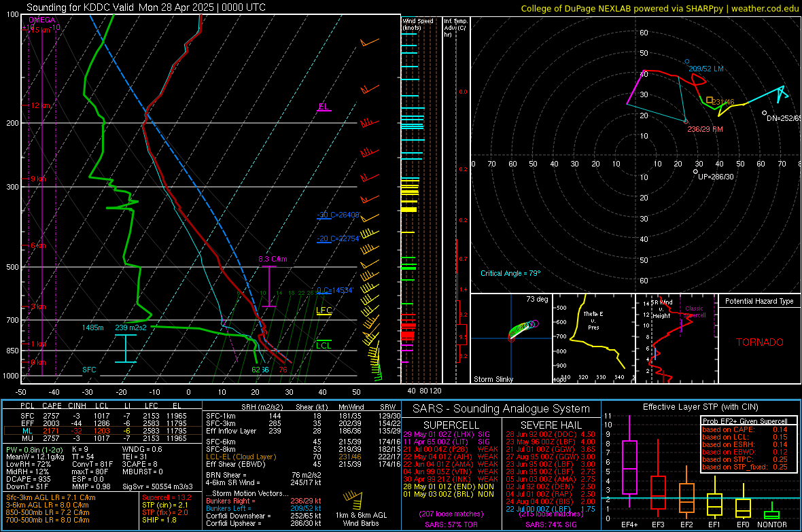Click the orange mean wind square on hodograph
This screenshot has width=802, height=532.
[710, 100]
